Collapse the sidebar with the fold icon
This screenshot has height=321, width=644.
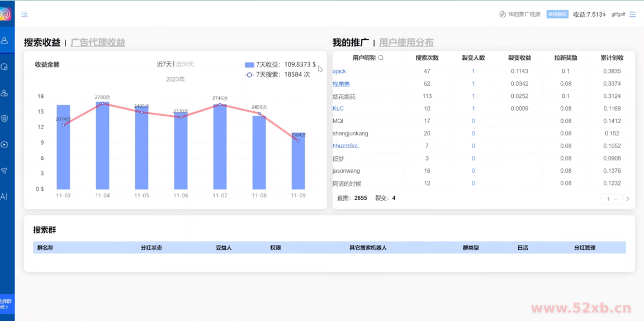[25, 15]
